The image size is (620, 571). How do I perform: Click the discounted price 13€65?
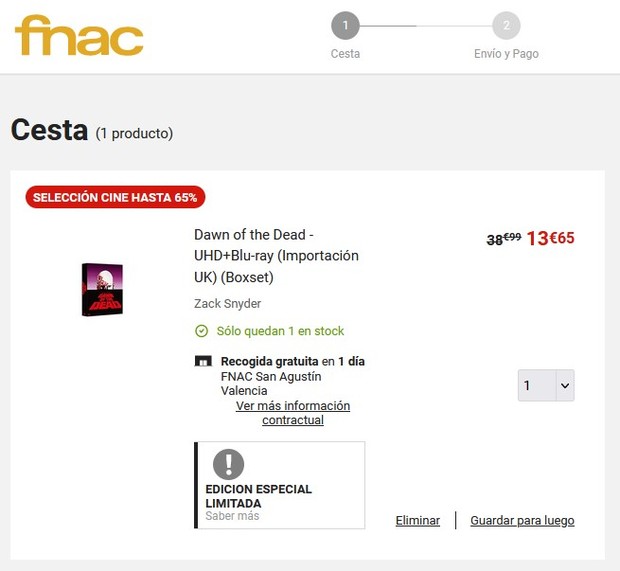click(550, 238)
